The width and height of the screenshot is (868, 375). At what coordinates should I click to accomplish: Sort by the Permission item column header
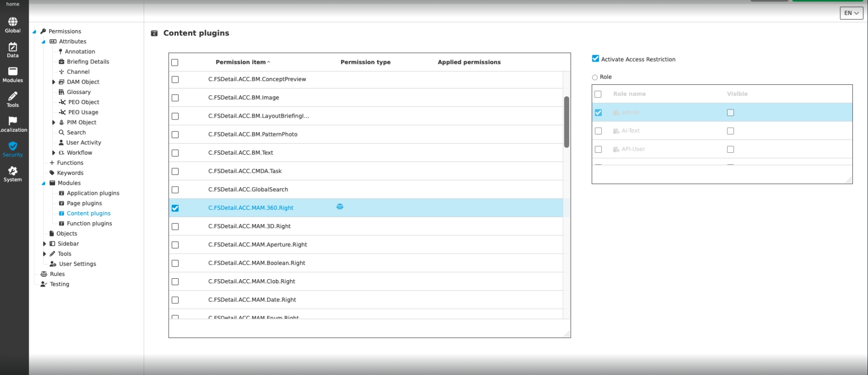(241, 62)
